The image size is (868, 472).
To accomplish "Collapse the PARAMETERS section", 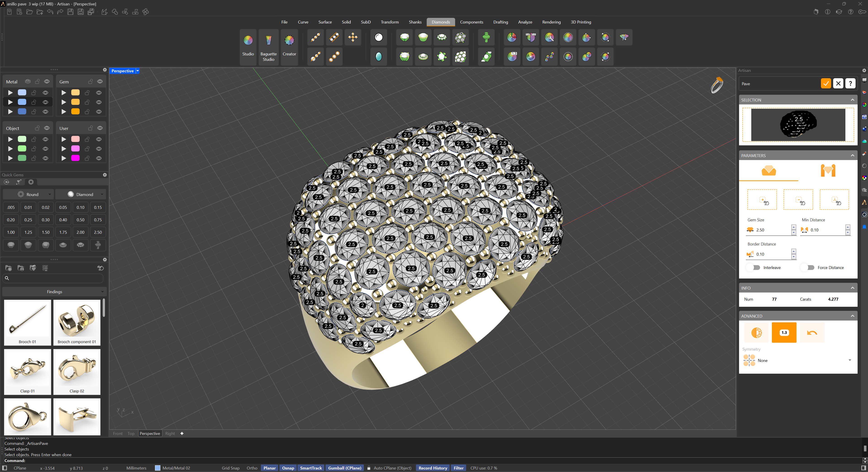I will [852, 156].
